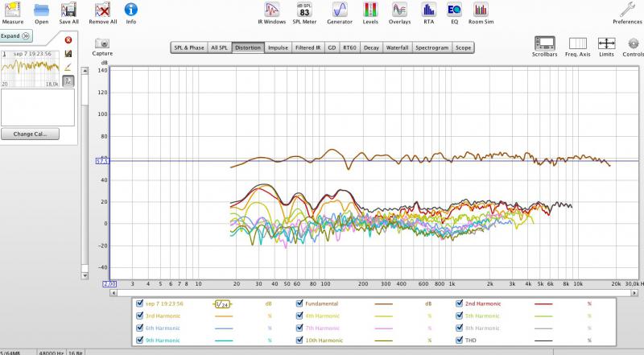Image resolution: width=644 pixels, height=355 pixels.
Task: Capture the graph with camera icon
Action: tap(102, 47)
